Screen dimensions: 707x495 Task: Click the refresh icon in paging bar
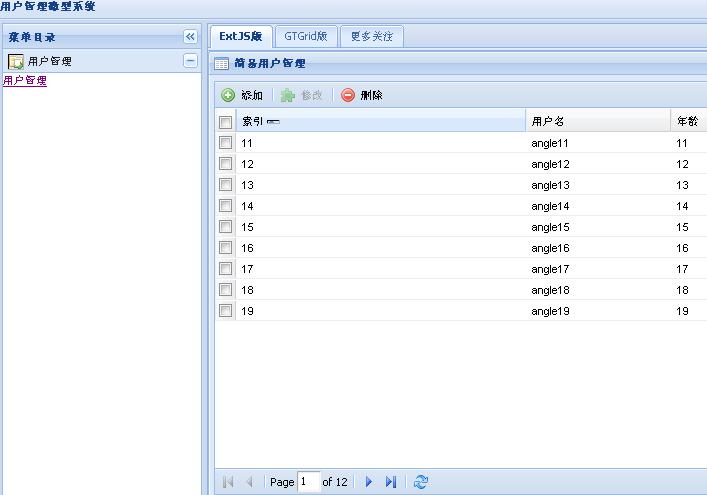click(420, 482)
